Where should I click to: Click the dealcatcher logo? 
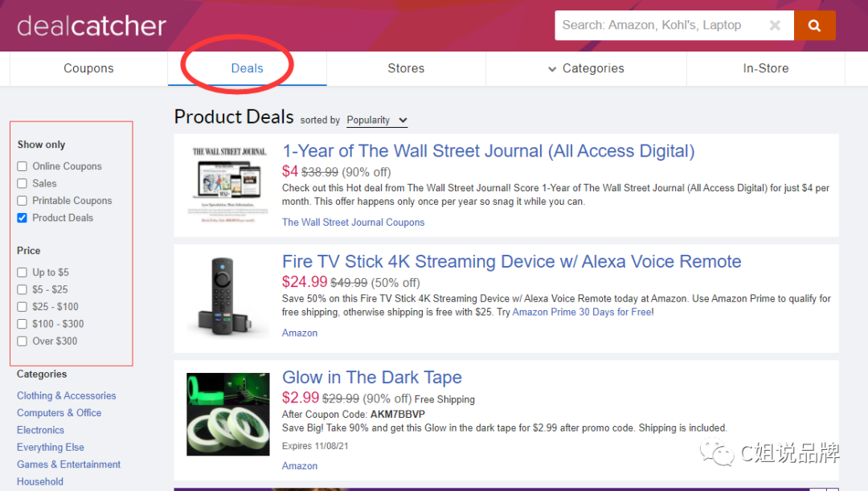pyautogui.click(x=92, y=26)
